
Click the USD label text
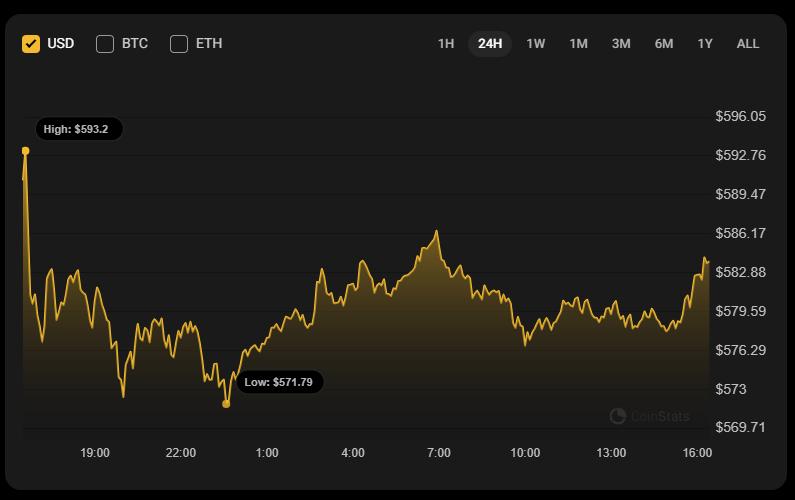click(61, 43)
